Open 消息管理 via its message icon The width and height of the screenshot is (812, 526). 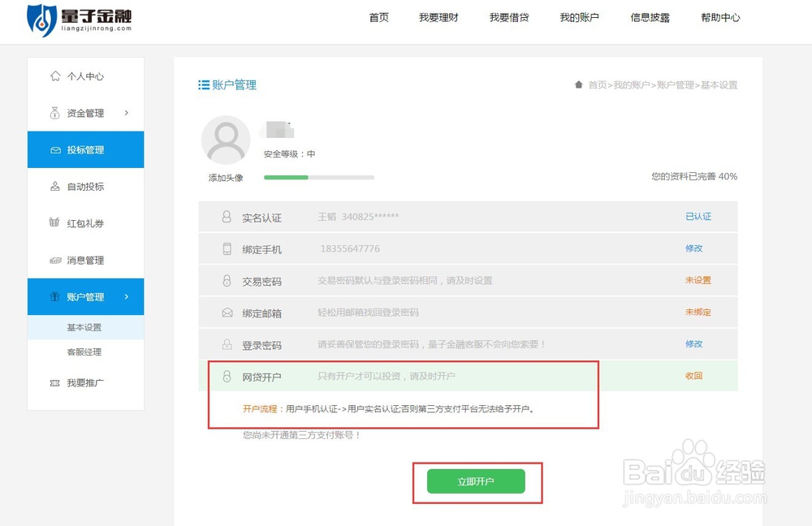pos(54,260)
